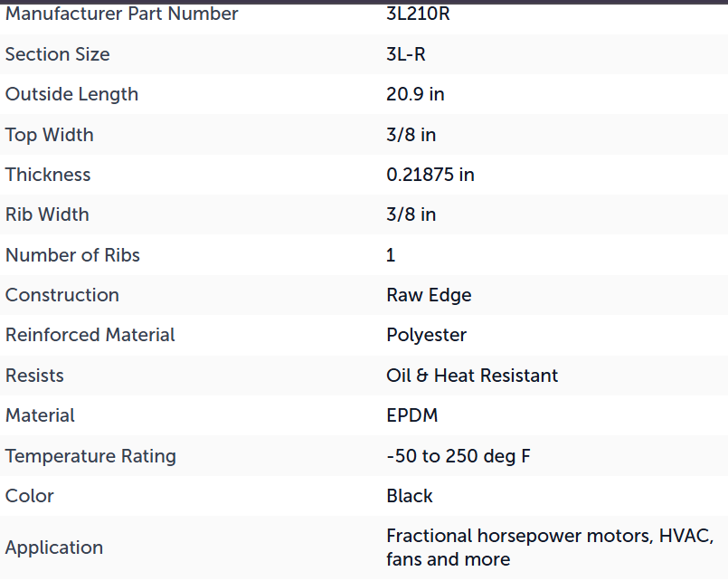The image size is (728, 581).
Task: Click the Temperature Rating label
Action: click(x=91, y=456)
